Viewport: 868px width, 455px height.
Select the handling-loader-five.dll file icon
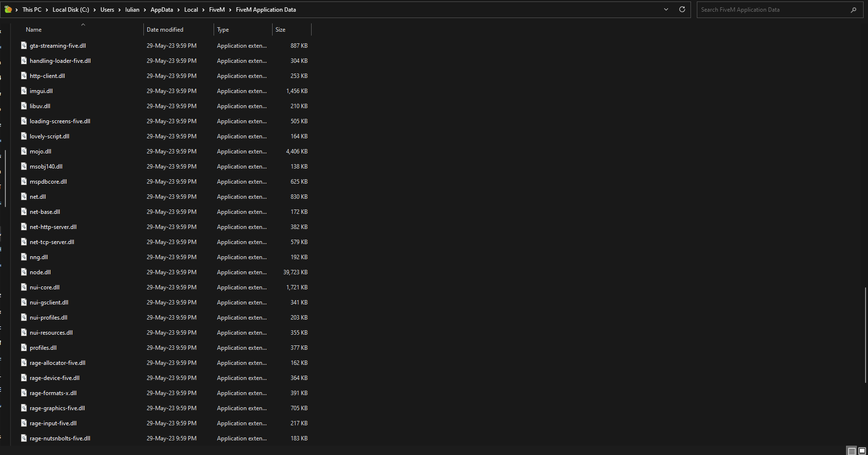click(24, 60)
